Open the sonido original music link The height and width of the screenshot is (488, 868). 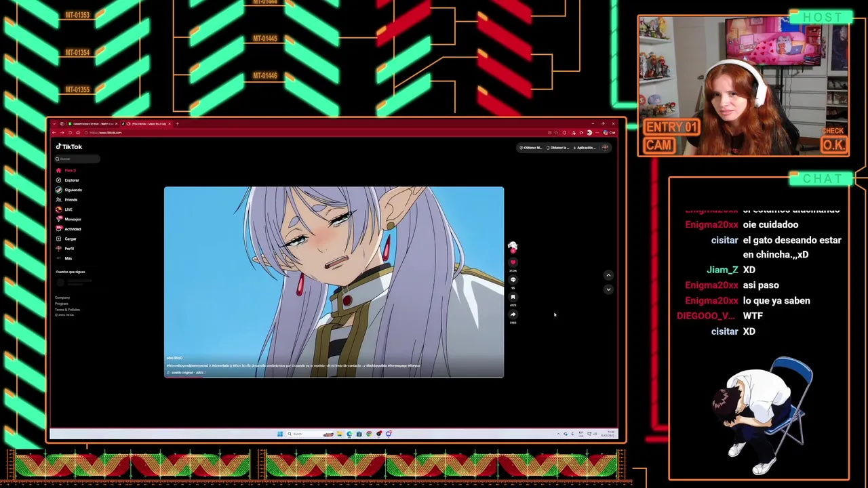[x=185, y=372]
